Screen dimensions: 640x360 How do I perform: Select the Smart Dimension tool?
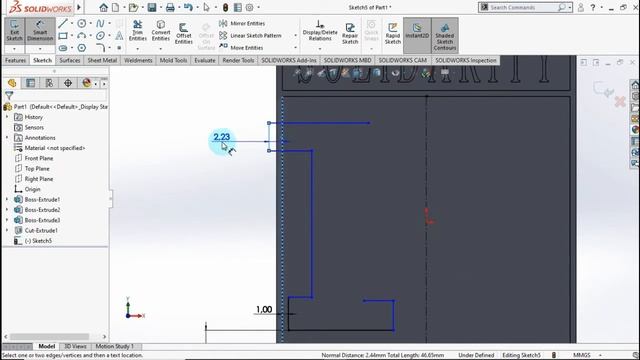point(40,31)
